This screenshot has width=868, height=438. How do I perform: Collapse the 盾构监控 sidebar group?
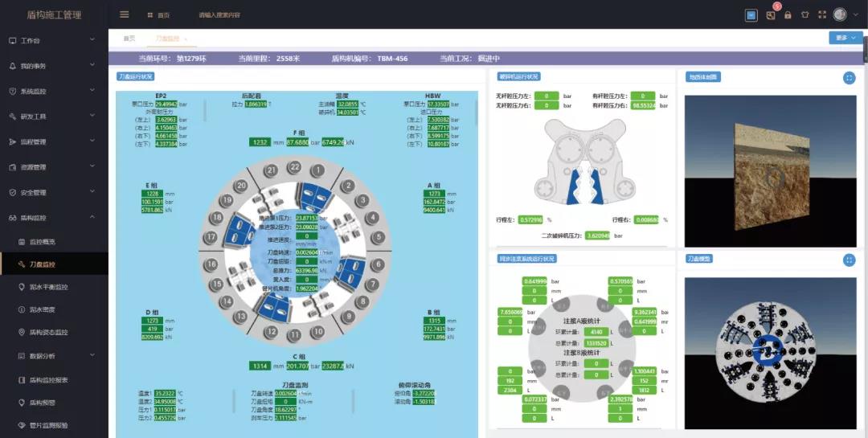pyautogui.click(x=55, y=218)
